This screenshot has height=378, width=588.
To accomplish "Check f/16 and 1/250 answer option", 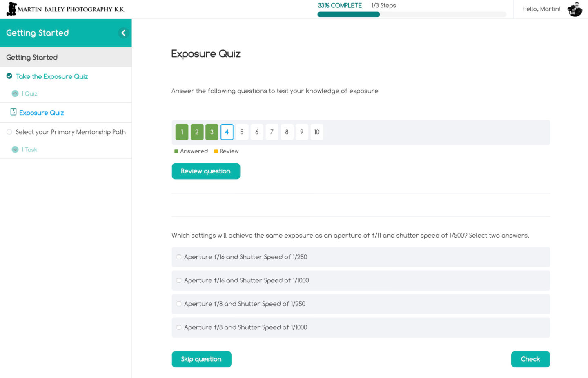I will click(179, 257).
